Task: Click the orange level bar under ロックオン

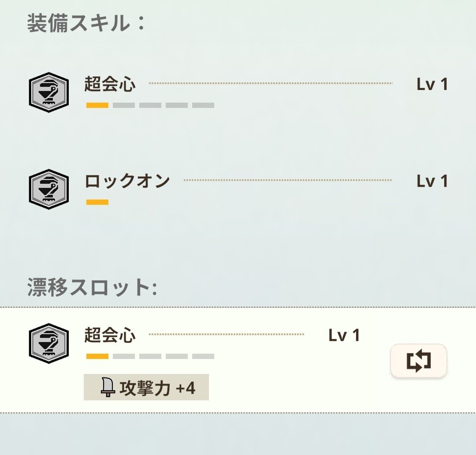Action: coord(97,202)
